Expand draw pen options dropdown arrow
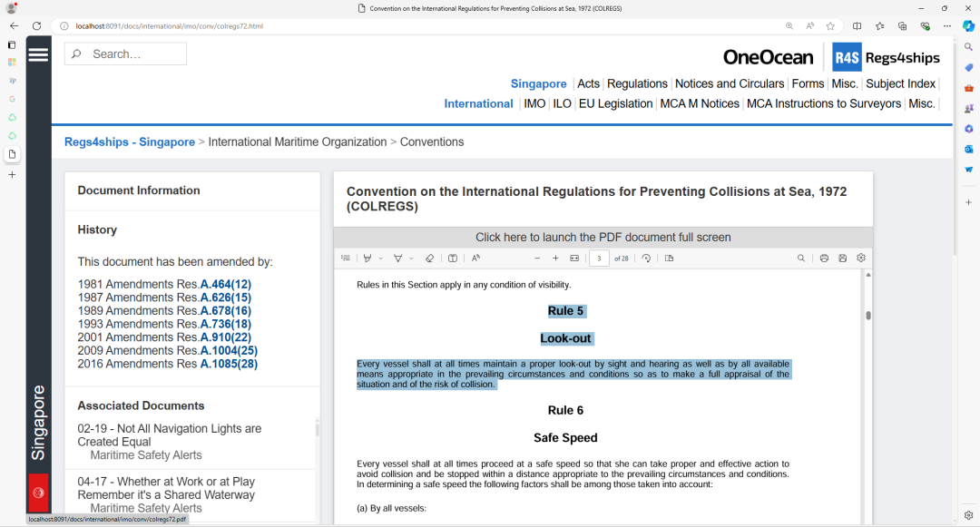This screenshot has width=980, height=527. pyautogui.click(x=411, y=258)
